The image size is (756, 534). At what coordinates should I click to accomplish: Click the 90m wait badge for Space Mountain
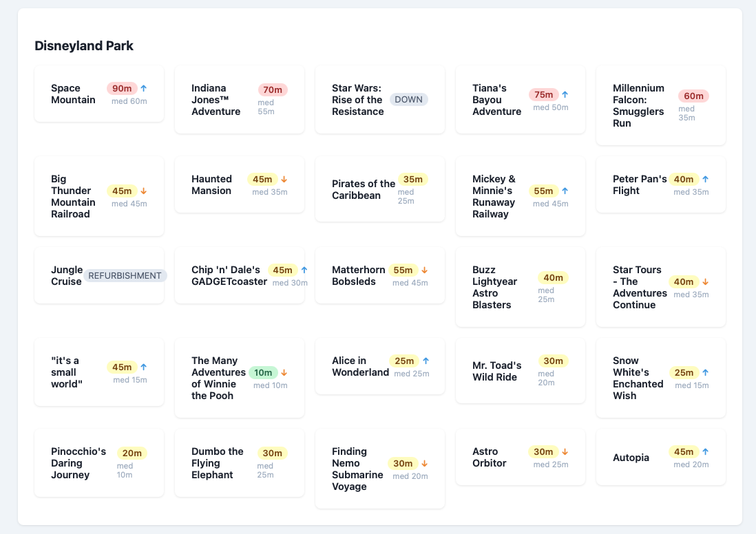tap(120, 88)
